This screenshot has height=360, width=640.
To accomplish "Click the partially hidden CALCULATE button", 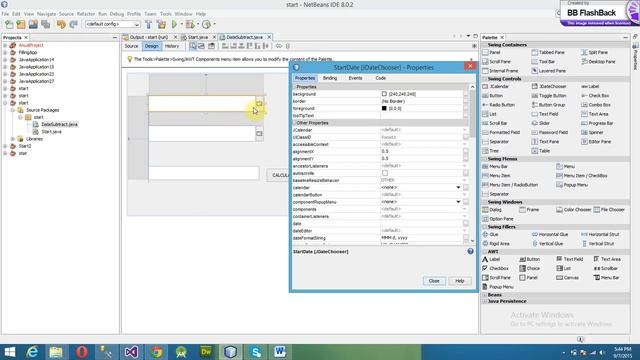I will click(278, 175).
